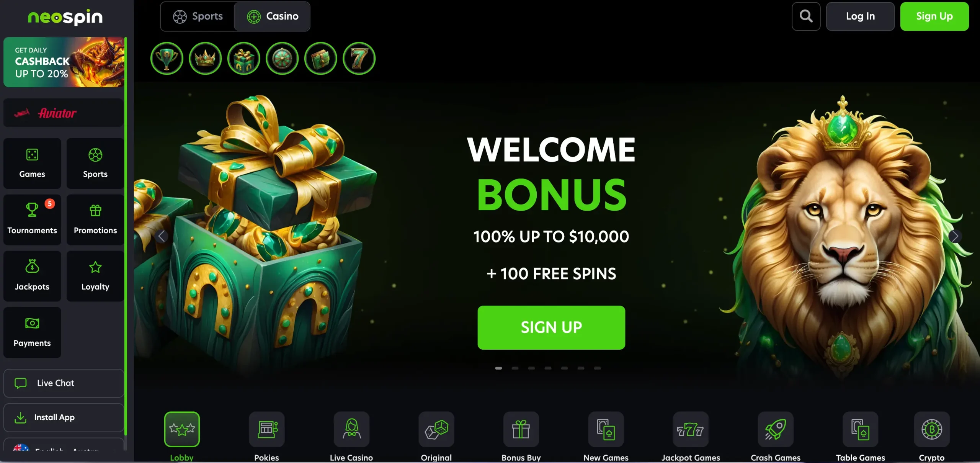Go to next banner slide arrow
The image size is (980, 463).
pyautogui.click(x=955, y=236)
